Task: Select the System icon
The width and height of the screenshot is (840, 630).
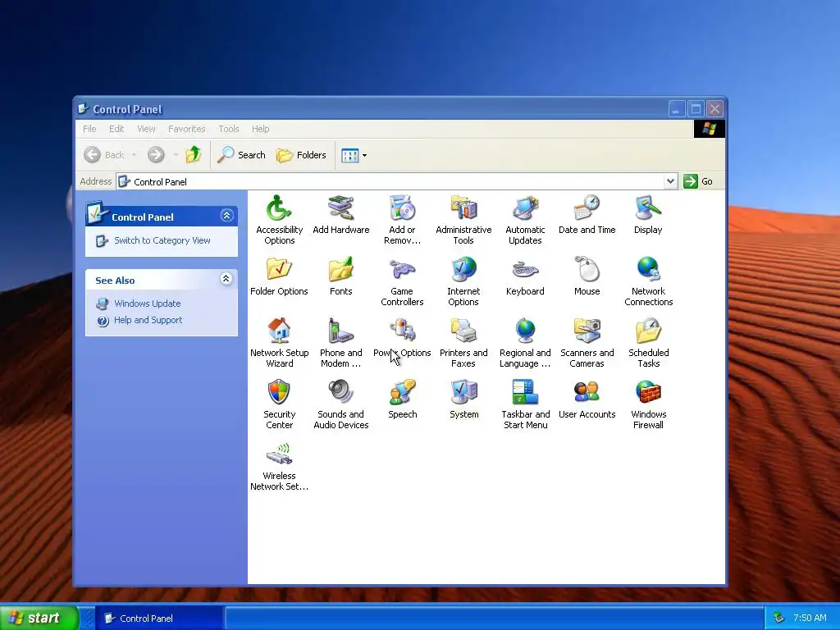Action: point(463,393)
